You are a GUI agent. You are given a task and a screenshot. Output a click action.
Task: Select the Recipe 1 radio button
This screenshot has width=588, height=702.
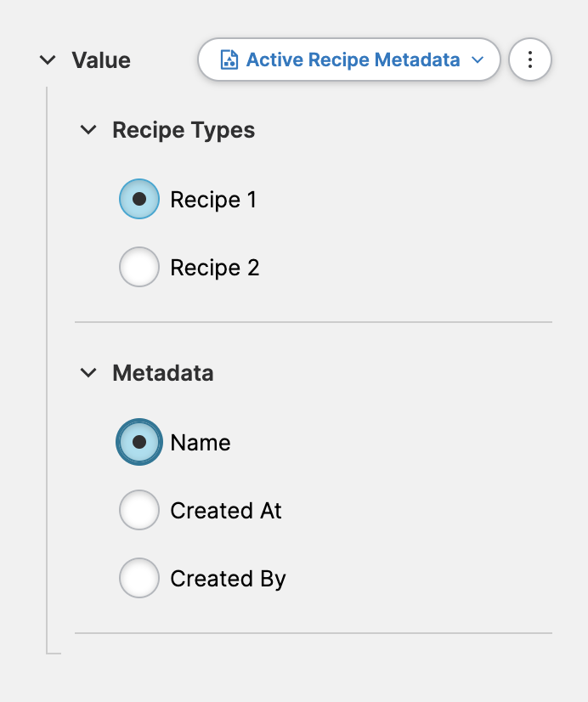pyautogui.click(x=139, y=199)
